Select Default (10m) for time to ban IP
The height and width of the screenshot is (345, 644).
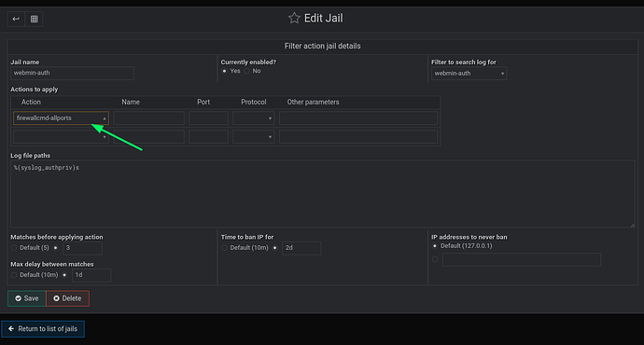(224, 248)
